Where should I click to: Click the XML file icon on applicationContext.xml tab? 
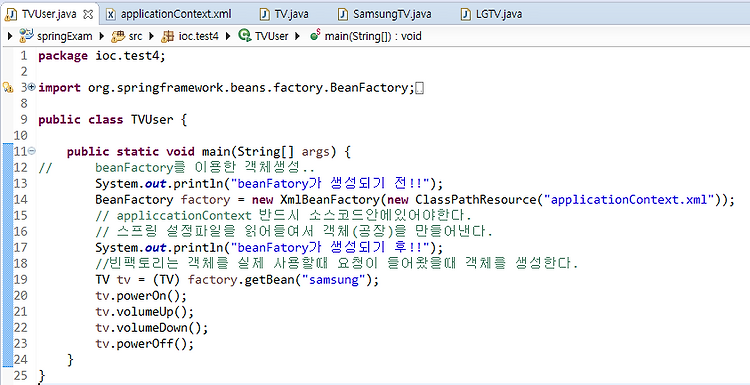click(x=111, y=14)
